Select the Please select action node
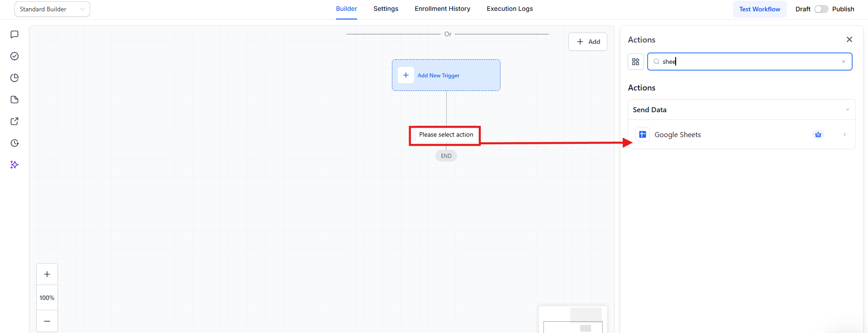 [x=446, y=134]
